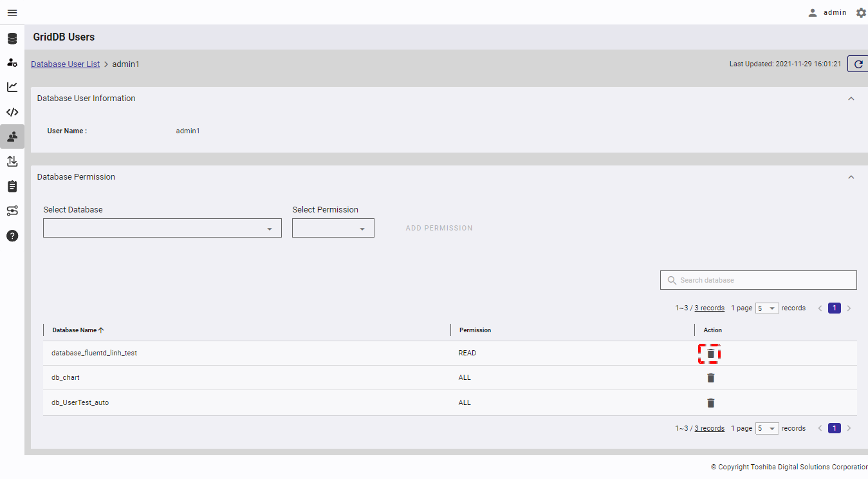Viewport: 868px width, 479px height.
Task: Open the clipboard log sidebar icon
Action: point(12,186)
